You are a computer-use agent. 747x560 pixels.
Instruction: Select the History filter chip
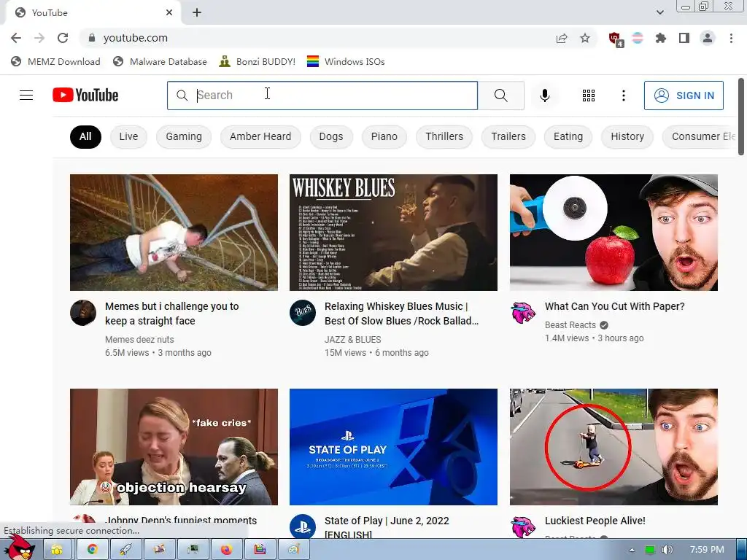coord(627,136)
